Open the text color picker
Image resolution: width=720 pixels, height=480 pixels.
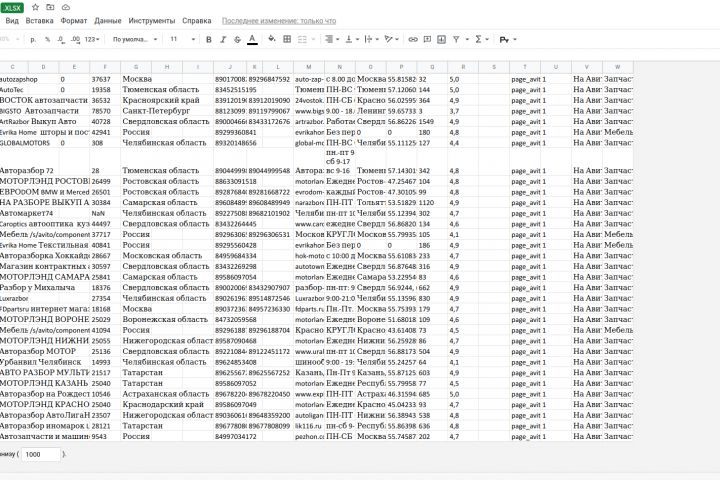tap(252, 40)
